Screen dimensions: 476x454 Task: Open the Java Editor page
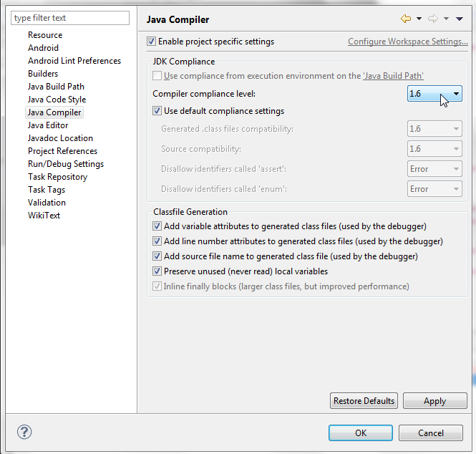(x=48, y=125)
